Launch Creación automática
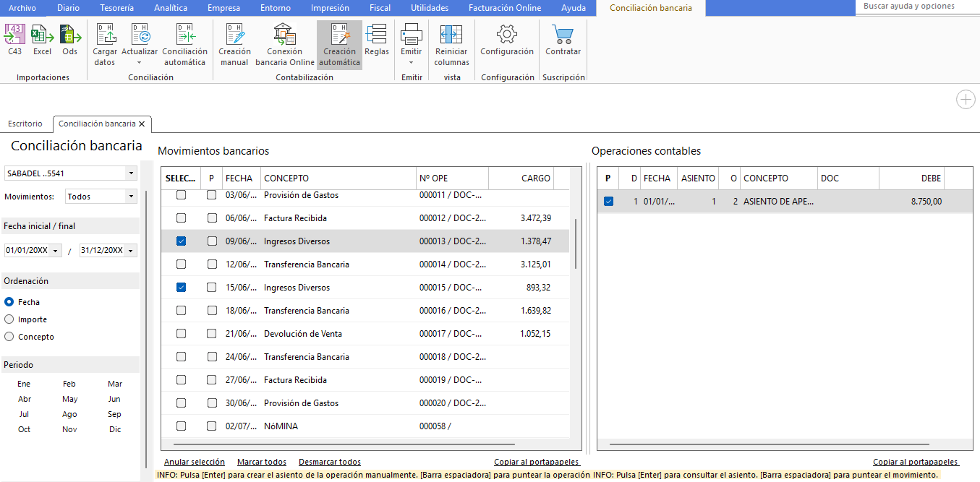Screen dimensions: 980x482 339,45
